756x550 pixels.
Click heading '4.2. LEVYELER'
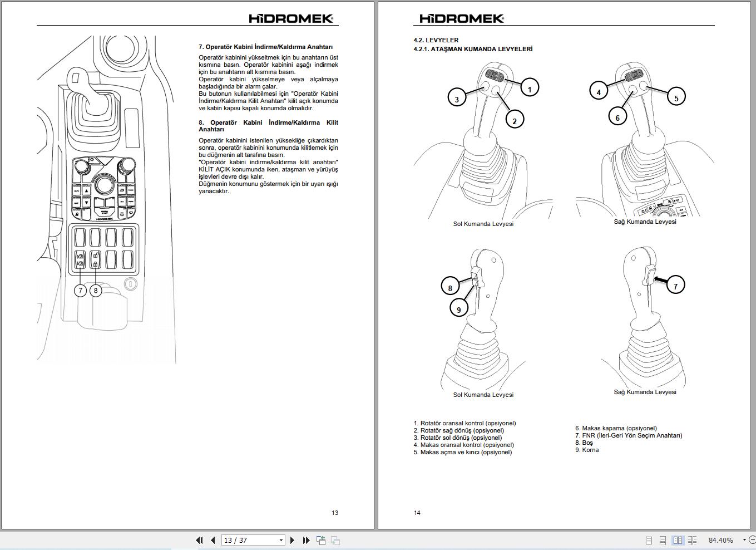tap(436, 40)
